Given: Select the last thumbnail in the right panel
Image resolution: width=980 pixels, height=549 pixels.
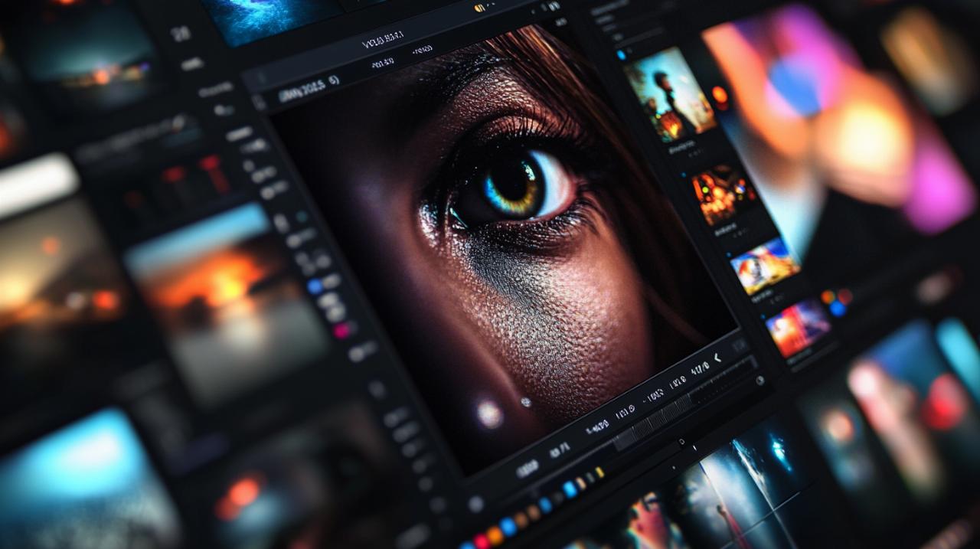Looking at the screenshot, I should click(797, 327).
